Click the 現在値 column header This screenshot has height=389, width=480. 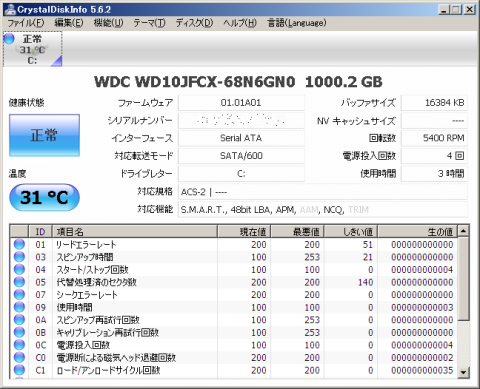[x=244, y=231]
